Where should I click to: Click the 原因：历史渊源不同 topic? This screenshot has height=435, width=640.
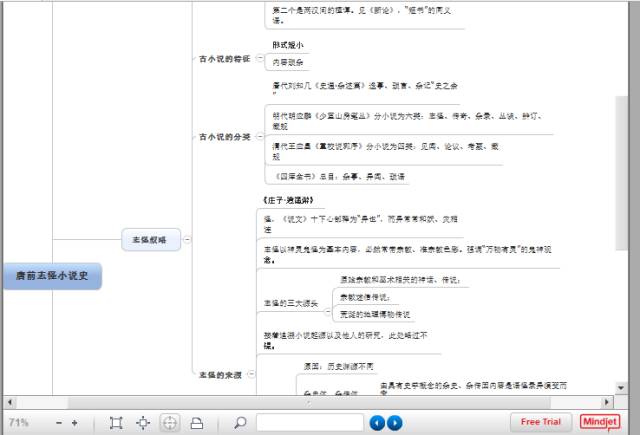(339, 366)
